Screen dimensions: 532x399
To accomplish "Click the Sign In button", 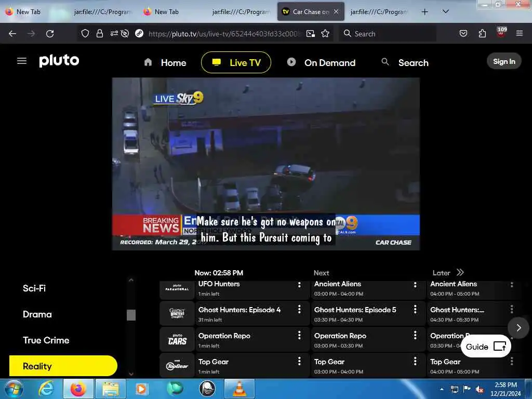I will click(504, 61).
